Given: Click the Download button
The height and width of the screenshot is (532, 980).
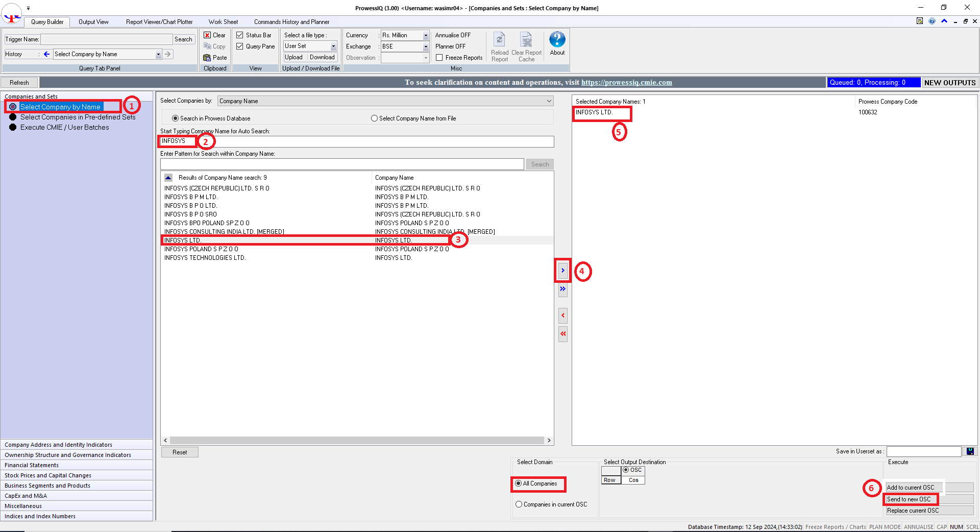Looking at the screenshot, I should coord(322,57).
